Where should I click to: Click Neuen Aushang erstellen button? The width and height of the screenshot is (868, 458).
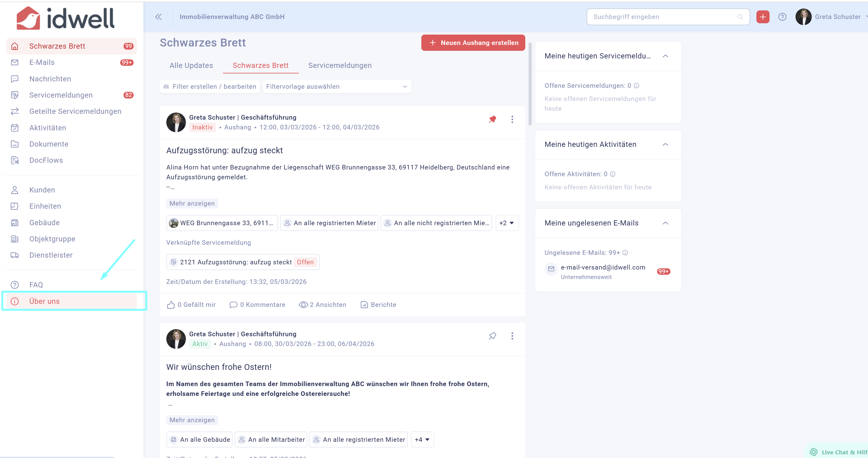pyautogui.click(x=473, y=43)
